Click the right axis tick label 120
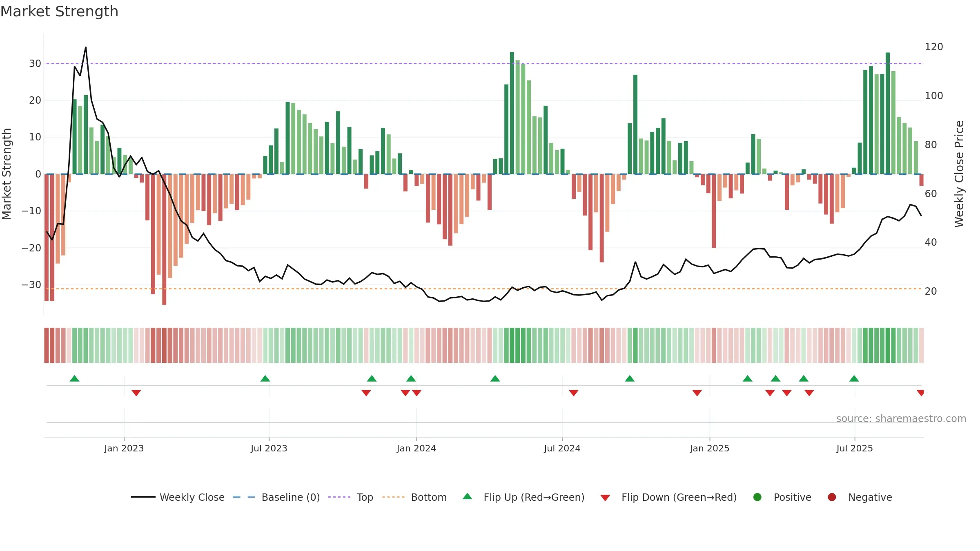 click(934, 47)
